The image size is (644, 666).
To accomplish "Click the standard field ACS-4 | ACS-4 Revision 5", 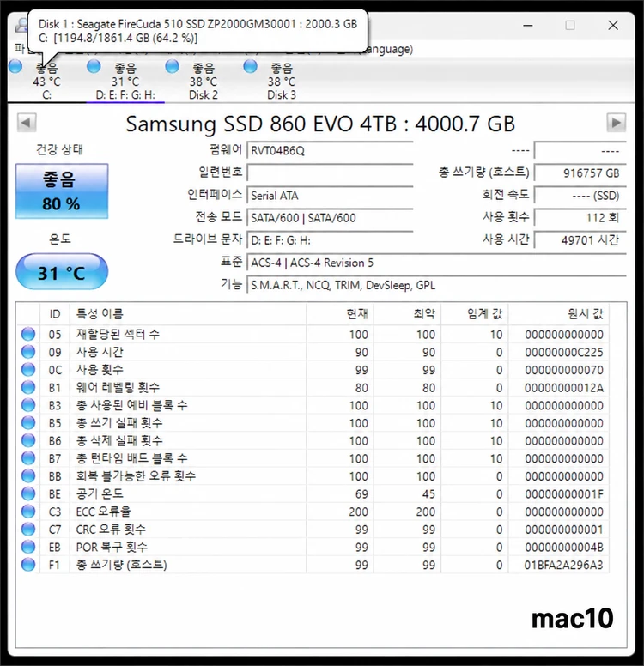I will pyautogui.click(x=436, y=263).
